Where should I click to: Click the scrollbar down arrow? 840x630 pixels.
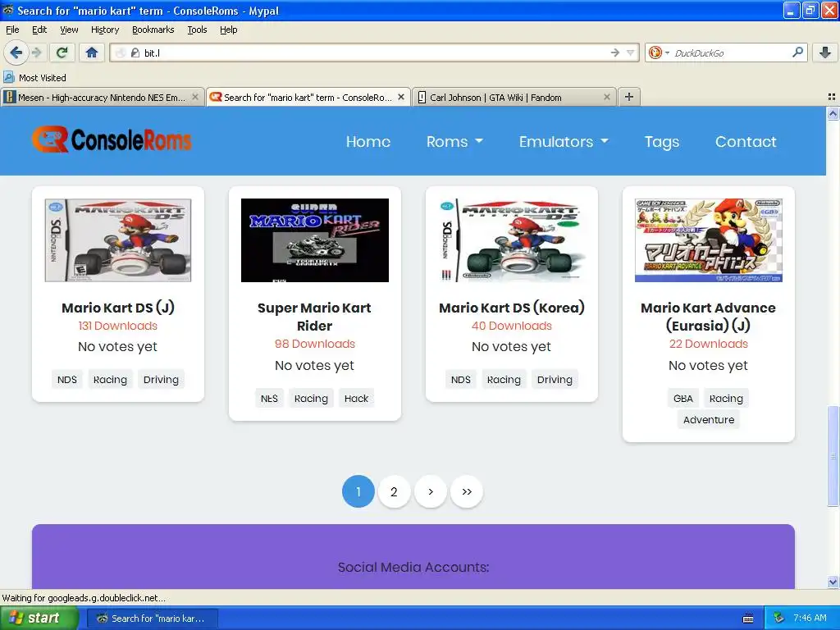pyautogui.click(x=833, y=582)
